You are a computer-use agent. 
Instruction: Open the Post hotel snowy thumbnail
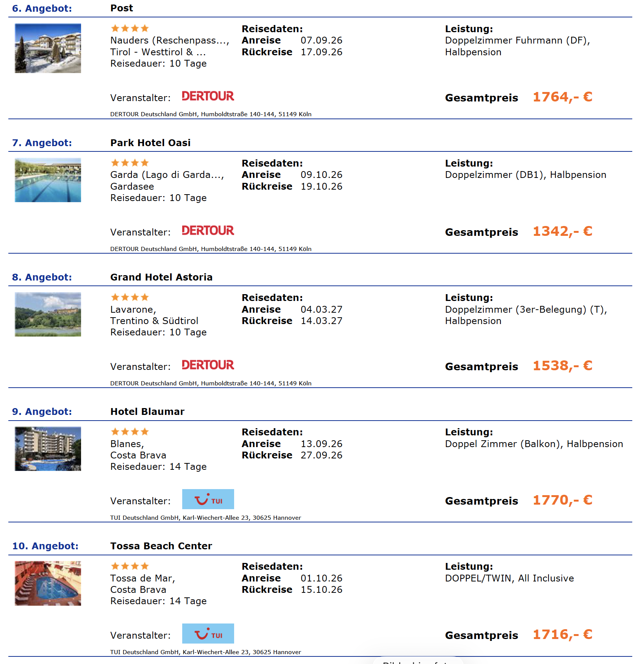[x=48, y=48]
